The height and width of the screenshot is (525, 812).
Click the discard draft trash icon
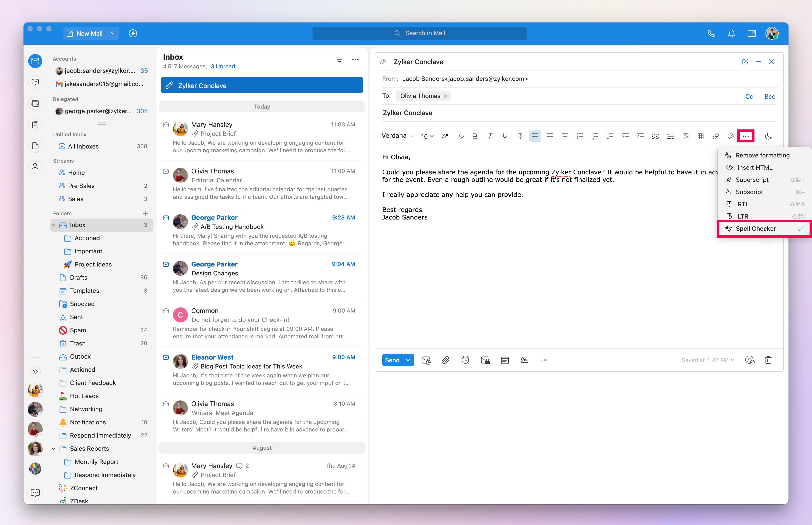pyautogui.click(x=768, y=360)
